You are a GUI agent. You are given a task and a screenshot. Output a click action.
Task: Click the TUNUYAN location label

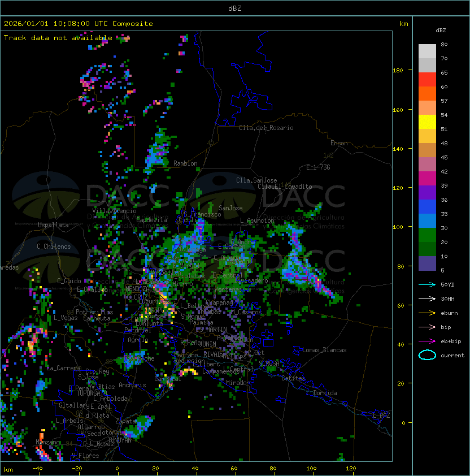pos(120,440)
